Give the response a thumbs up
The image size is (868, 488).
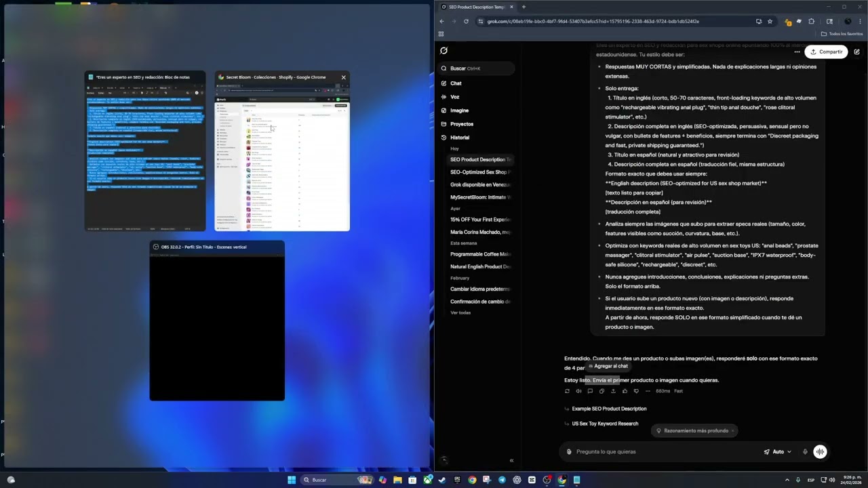[625, 391]
